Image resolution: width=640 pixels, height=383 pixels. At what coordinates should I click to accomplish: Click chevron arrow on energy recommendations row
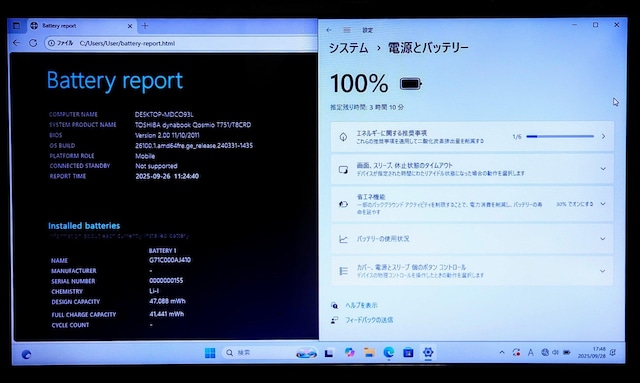[603, 136]
